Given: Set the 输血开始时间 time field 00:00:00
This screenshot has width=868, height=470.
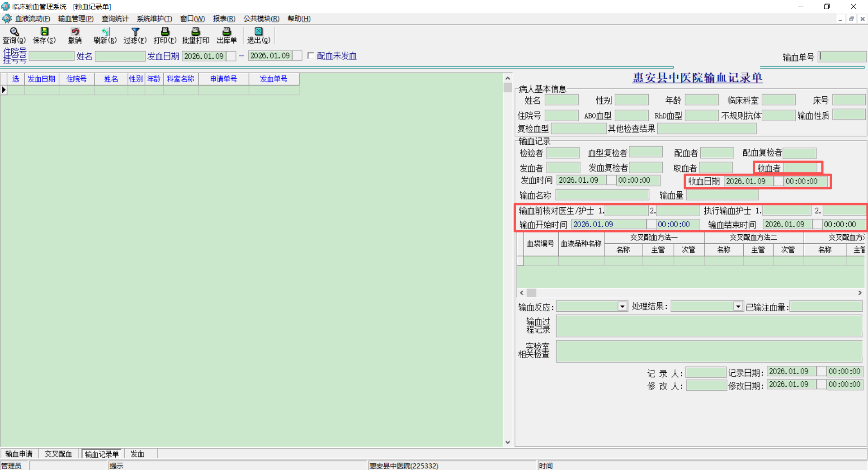Looking at the screenshot, I should 678,224.
